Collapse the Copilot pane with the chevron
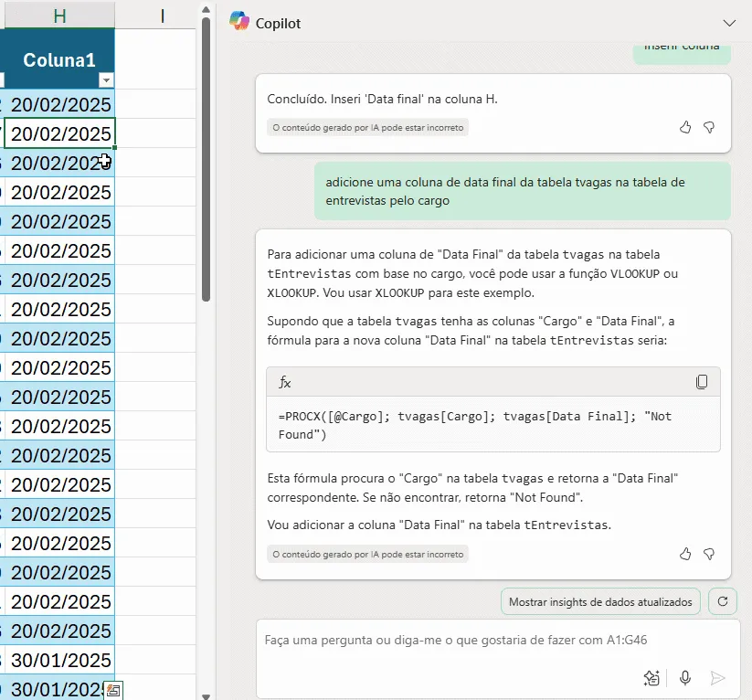This screenshot has width=752, height=700. click(x=729, y=23)
